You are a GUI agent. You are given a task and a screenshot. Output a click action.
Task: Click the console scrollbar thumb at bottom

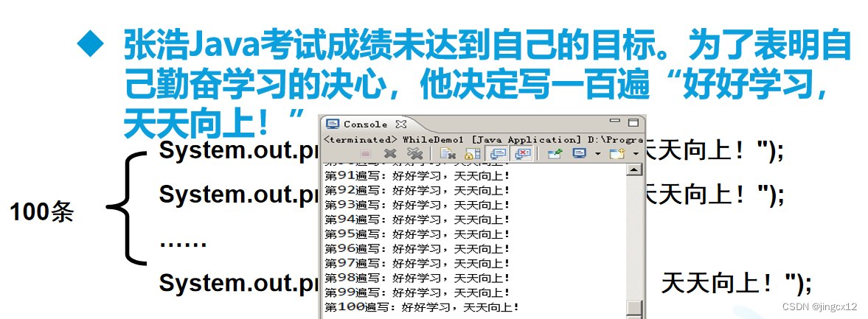pos(633,309)
